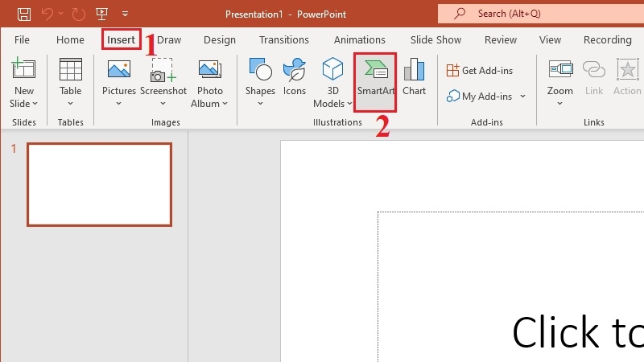Add a New Slide via its icon

(x=24, y=68)
